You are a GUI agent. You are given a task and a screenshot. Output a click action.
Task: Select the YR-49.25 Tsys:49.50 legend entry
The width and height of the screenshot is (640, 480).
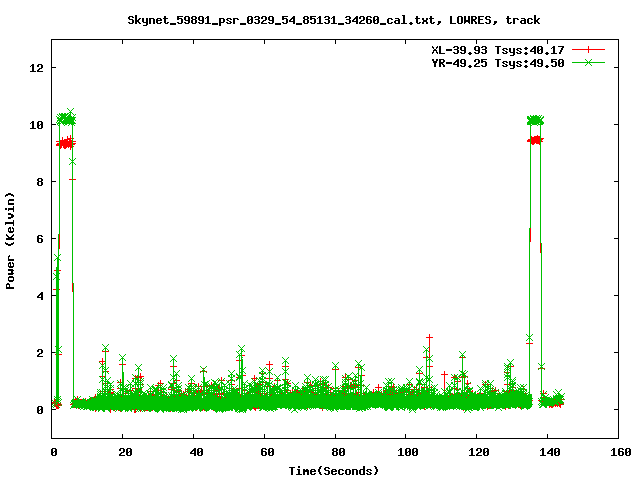click(x=498, y=63)
